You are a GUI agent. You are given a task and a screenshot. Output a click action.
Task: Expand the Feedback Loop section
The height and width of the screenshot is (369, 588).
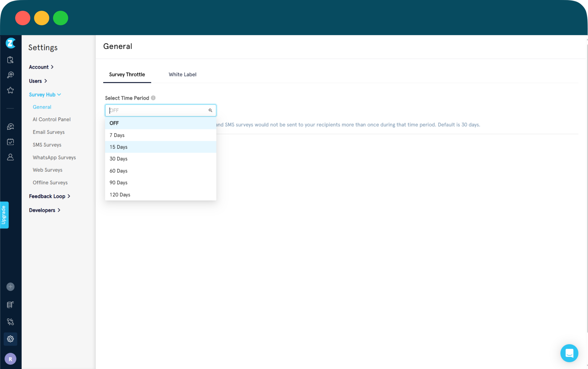coord(49,196)
